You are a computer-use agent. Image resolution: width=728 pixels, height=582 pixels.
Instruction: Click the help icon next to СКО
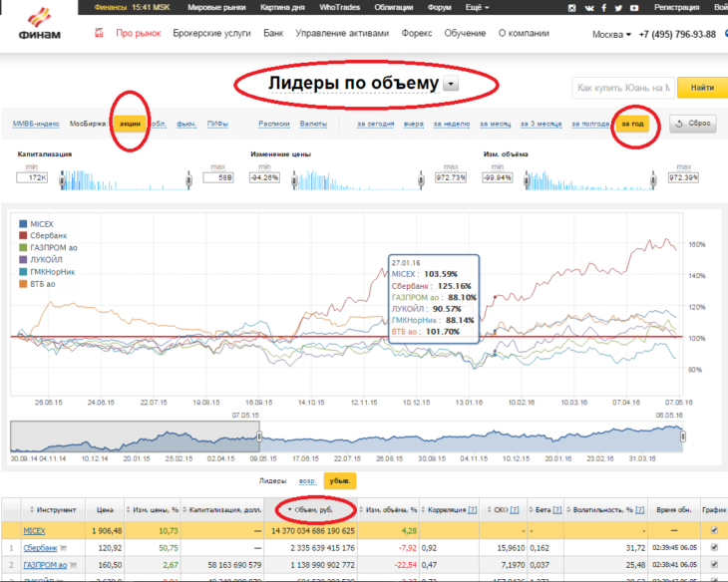(x=515, y=509)
